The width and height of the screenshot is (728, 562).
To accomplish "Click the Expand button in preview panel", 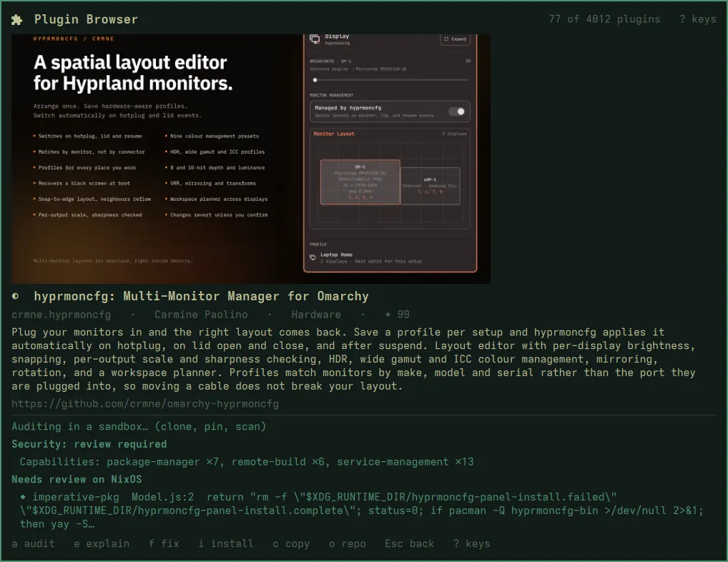I will coord(455,39).
